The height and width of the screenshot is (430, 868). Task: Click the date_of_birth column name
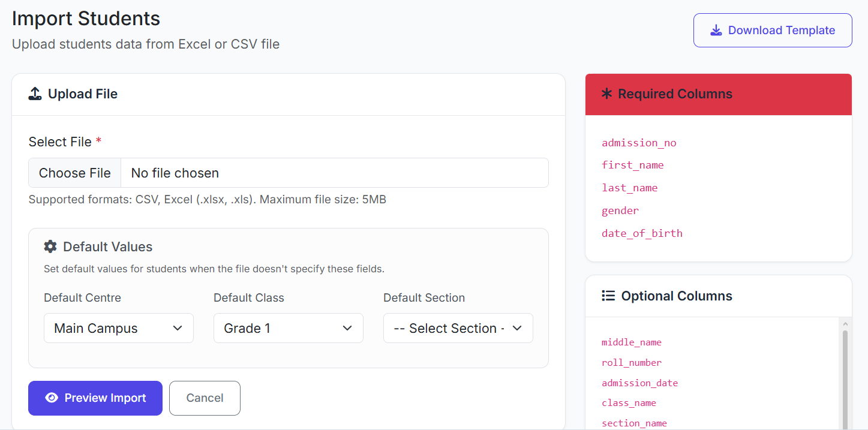coord(642,233)
